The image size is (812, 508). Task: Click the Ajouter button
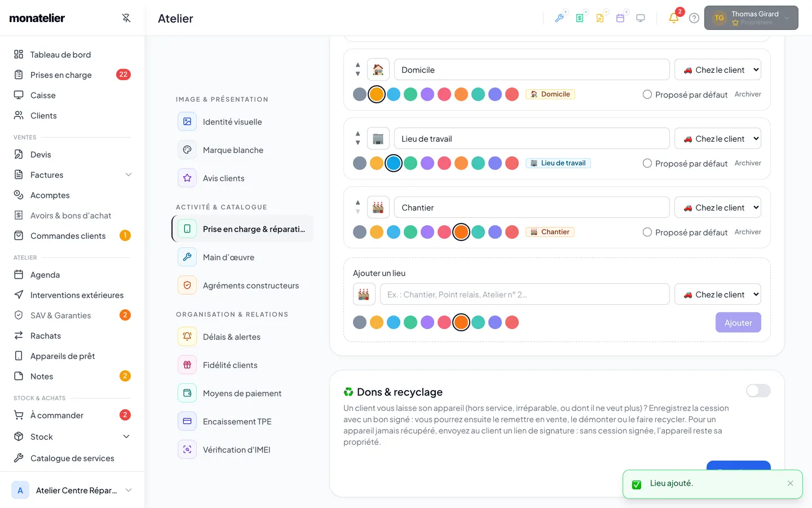[738, 323]
